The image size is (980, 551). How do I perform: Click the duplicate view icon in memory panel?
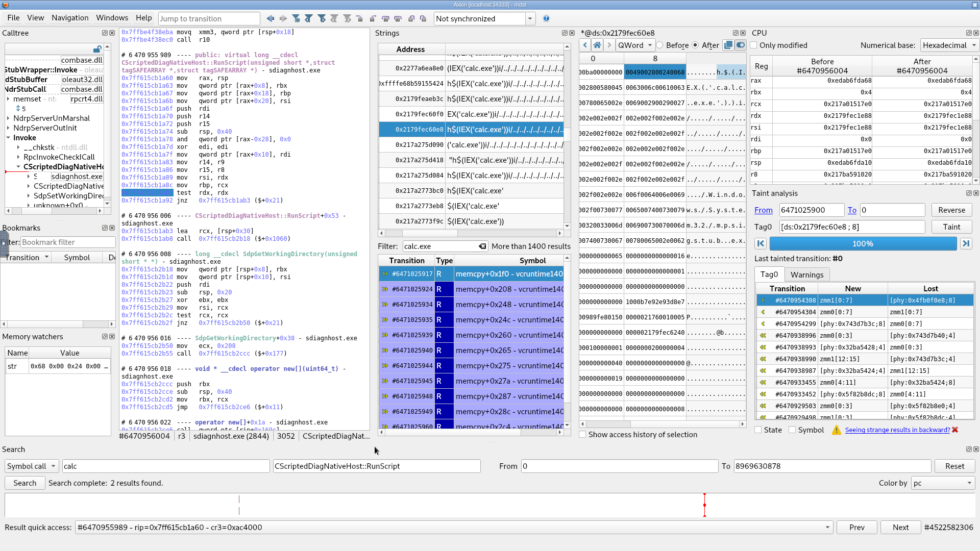coord(728,45)
